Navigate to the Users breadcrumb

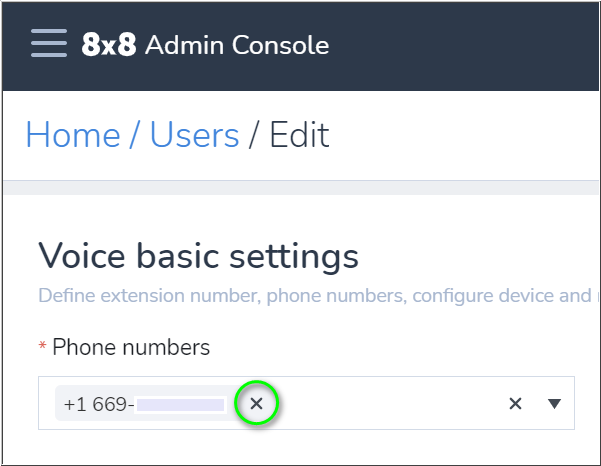(194, 135)
